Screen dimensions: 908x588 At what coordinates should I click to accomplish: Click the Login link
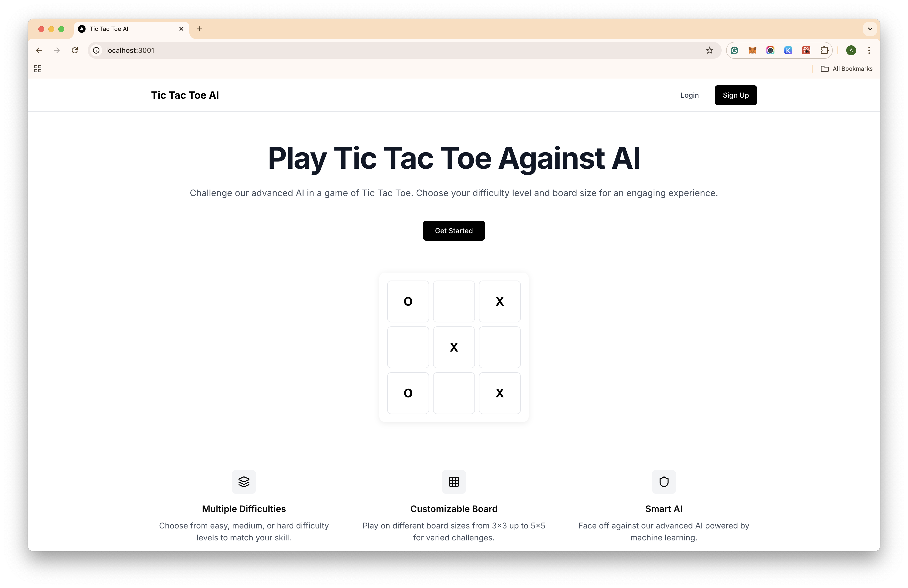(690, 95)
